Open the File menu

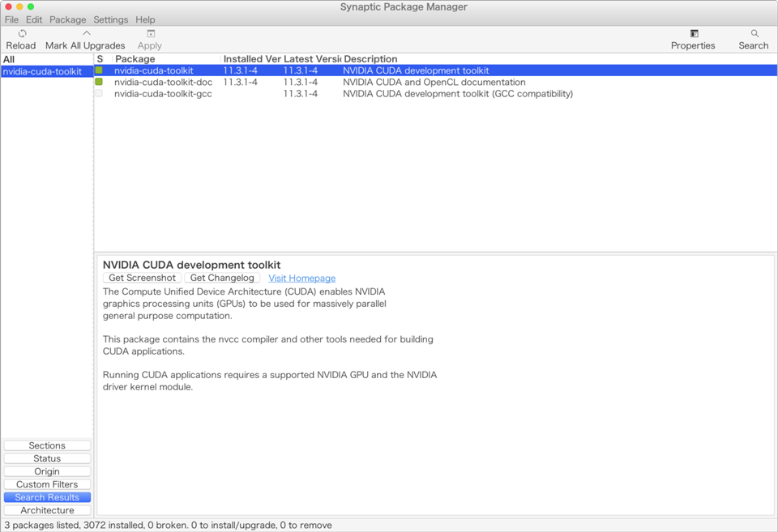[11, 19]
